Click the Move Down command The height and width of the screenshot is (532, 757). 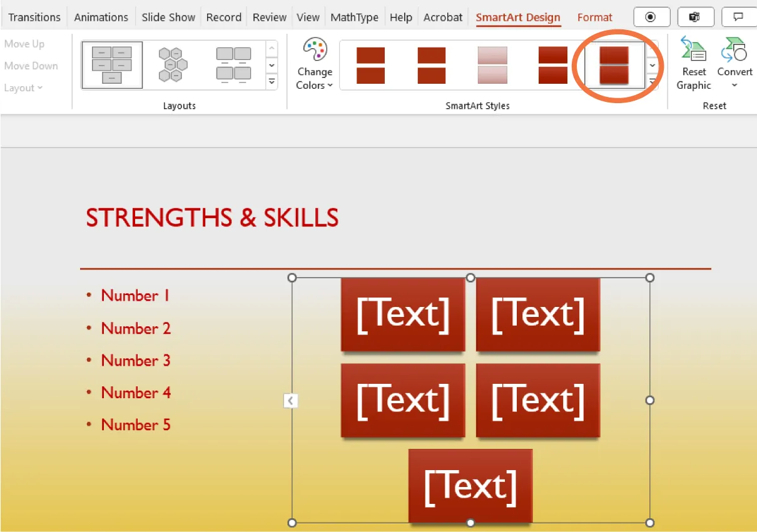31,66
